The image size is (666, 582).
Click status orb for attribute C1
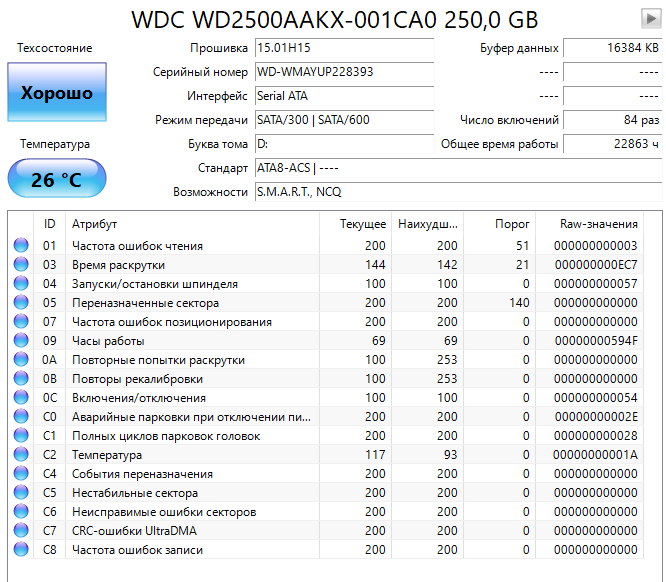pyautogui.click(x=21, y=435)
